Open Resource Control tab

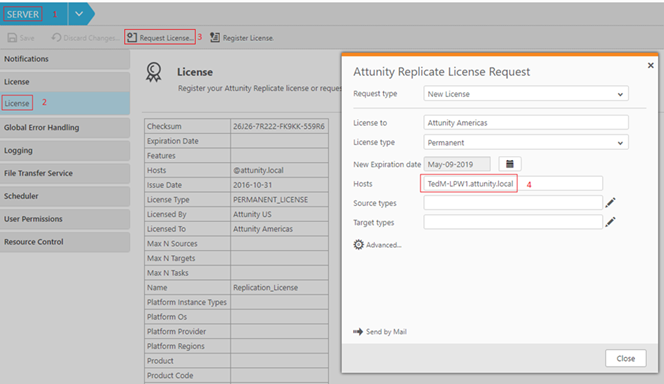pos(65,242)
